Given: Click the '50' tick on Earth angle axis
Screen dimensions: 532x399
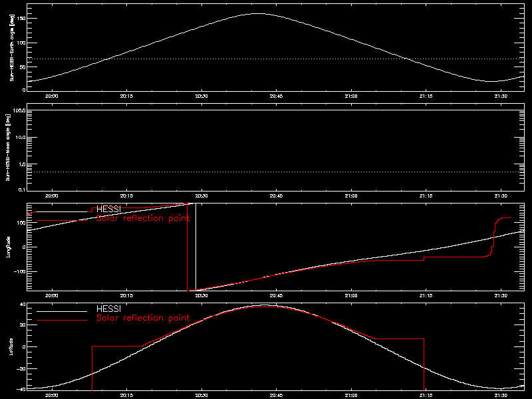Looking at the screenshot, I should [x=23, y=67].
